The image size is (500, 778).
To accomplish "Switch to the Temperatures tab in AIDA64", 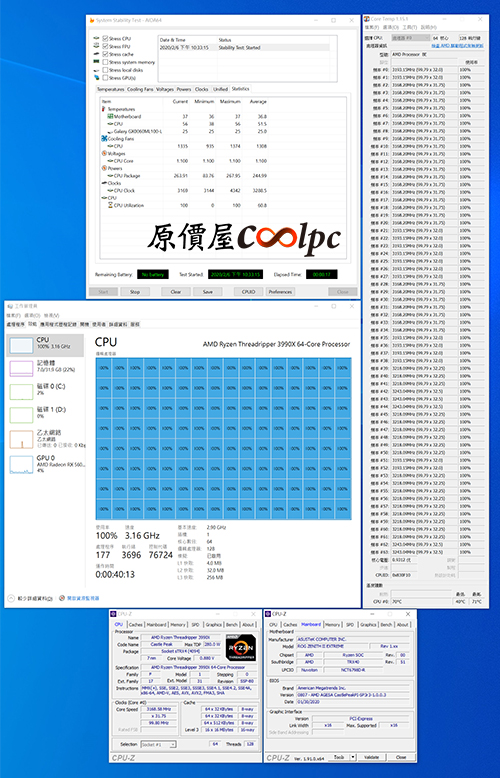I will 110,89.
